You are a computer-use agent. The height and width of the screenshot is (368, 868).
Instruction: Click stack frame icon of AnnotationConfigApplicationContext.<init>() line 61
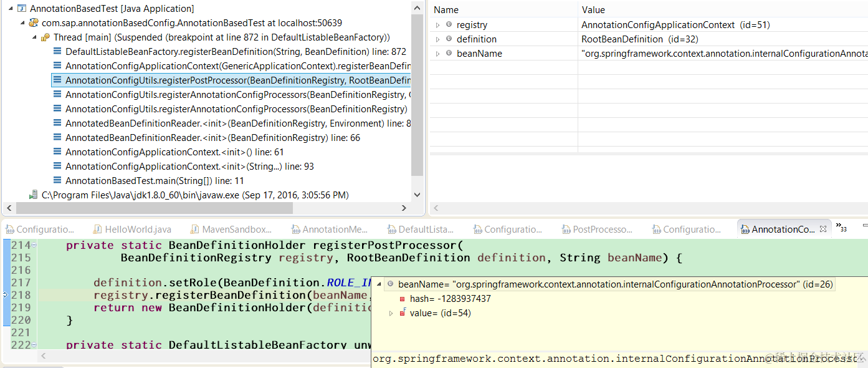[x=57, y=152]
